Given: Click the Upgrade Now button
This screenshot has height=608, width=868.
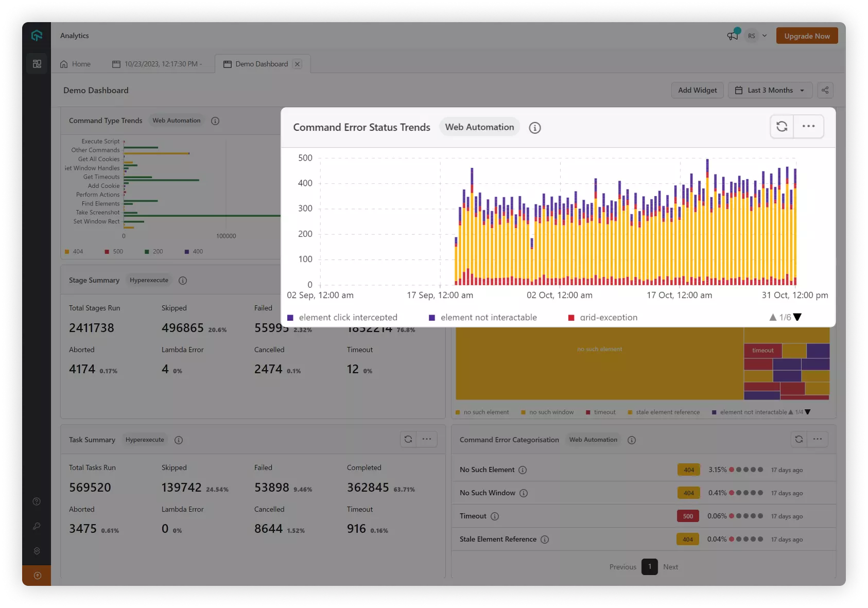Looking at the screenshot, I should pos(807,36).
